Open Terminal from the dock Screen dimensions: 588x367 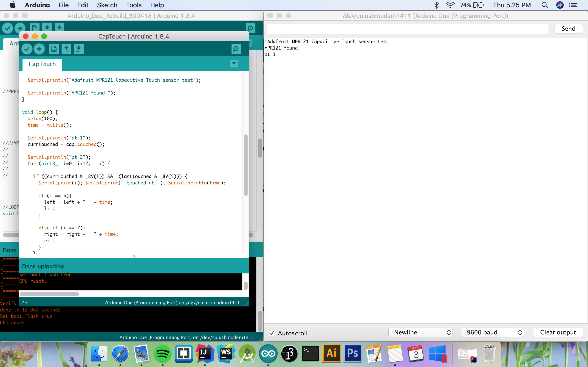coord(310,353)
